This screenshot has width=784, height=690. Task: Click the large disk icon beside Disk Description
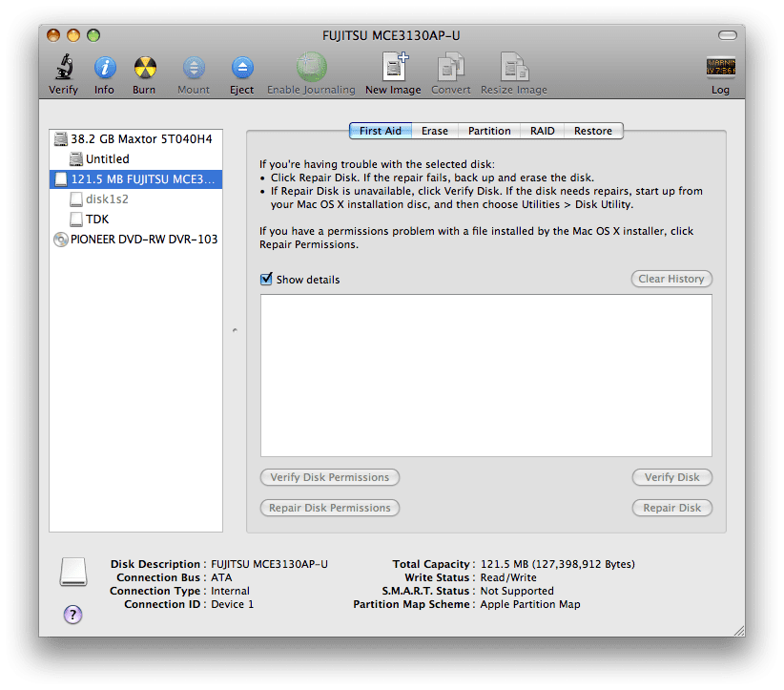click(x=73, y=572)
